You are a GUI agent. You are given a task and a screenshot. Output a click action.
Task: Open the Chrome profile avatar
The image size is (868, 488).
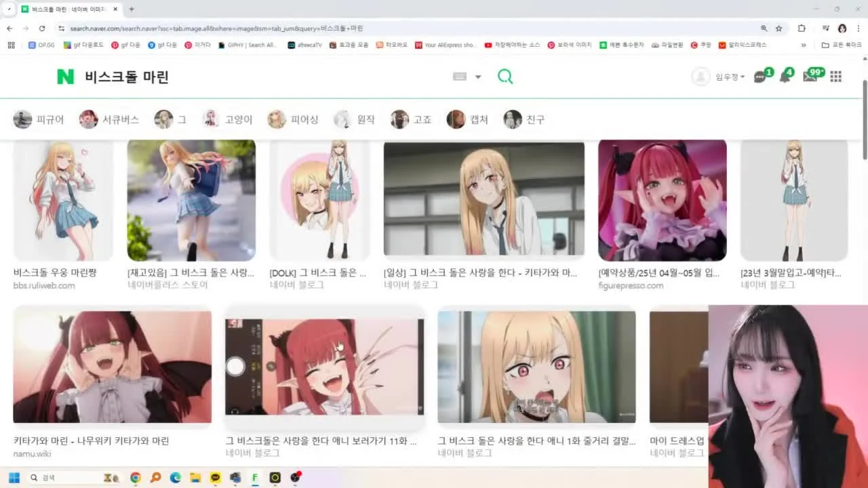pos(842,28)
